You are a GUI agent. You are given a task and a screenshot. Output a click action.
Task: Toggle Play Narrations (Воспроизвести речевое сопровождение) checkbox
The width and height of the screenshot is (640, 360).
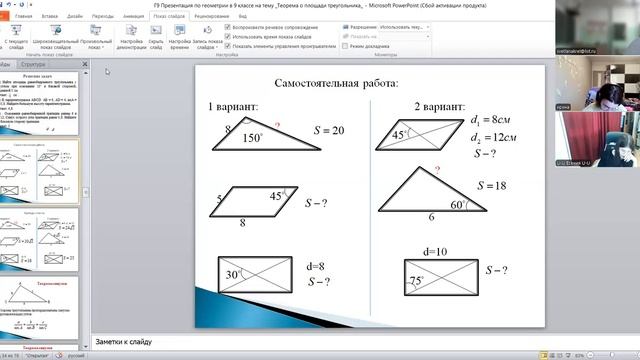[x=228, y=27]
